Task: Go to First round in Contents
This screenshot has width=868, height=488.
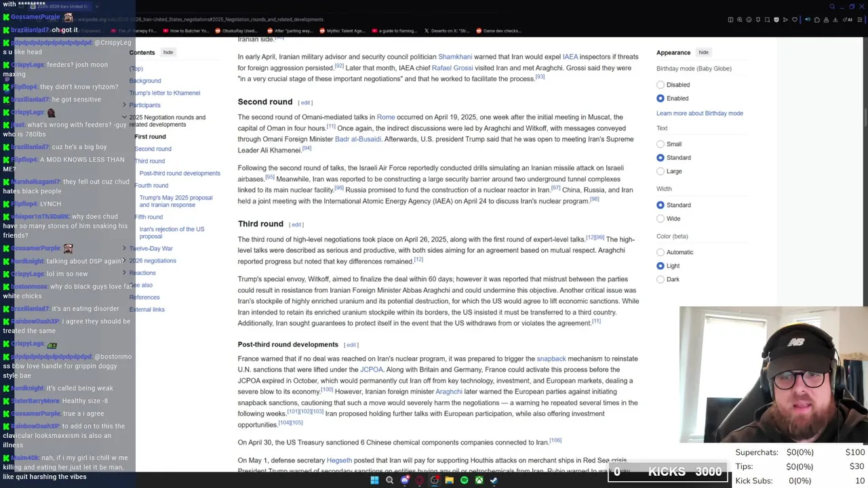Action: tap(150, 137)
